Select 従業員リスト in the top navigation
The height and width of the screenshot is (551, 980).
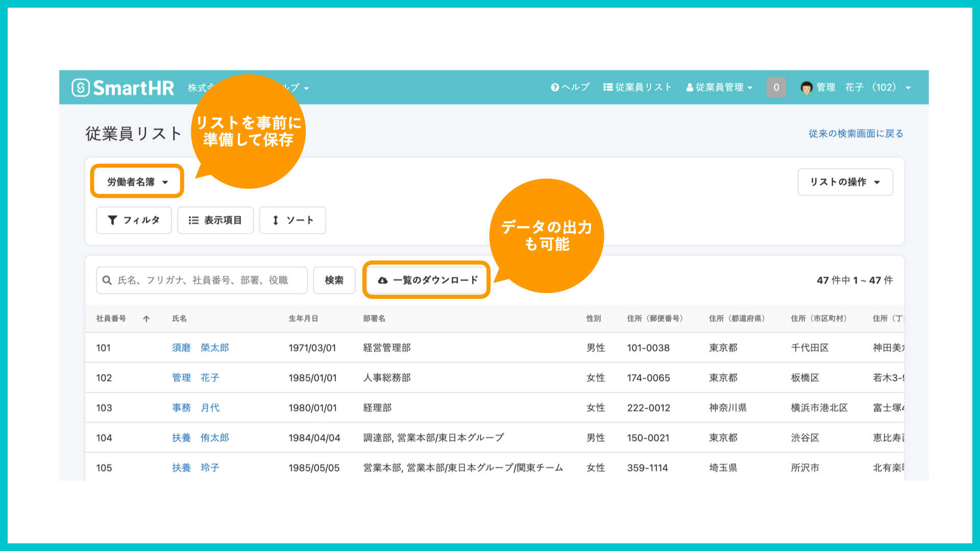(643, 87)
